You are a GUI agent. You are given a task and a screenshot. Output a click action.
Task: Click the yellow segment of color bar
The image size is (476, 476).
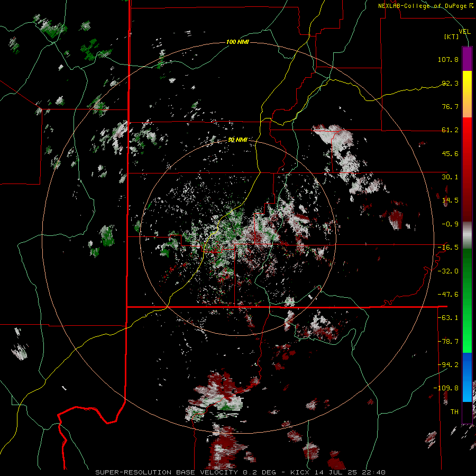467,82
